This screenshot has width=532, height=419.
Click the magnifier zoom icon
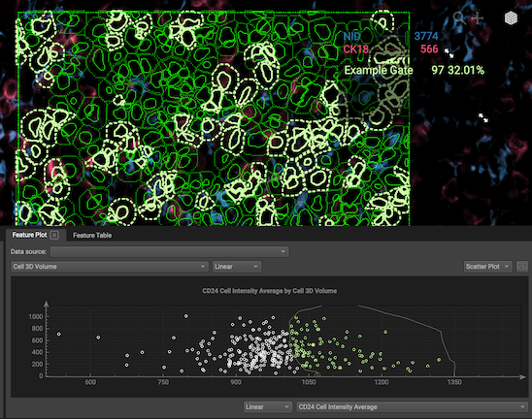coord(459,17)
